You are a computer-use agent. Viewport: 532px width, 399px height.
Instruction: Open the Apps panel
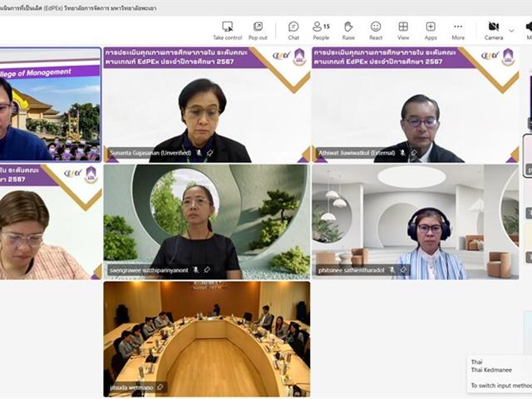[431, 31]
